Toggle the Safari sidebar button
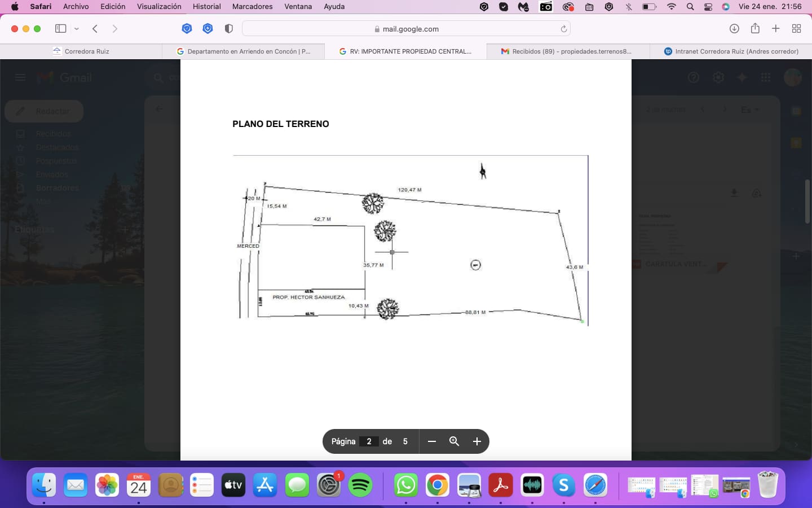This screenshot has height=508, width=812. 60,29
